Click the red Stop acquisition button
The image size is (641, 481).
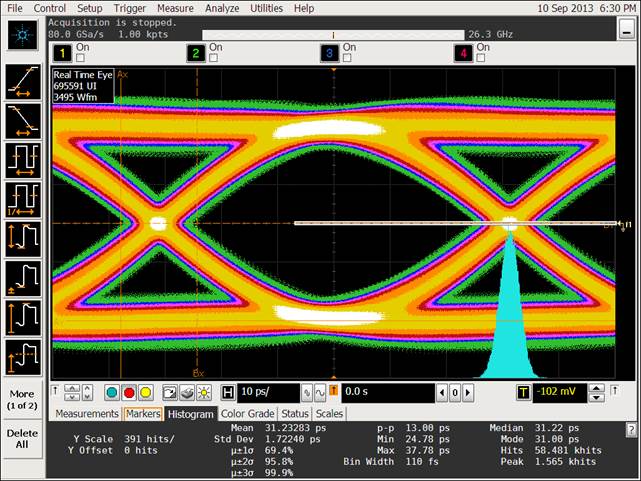(129, 393)
